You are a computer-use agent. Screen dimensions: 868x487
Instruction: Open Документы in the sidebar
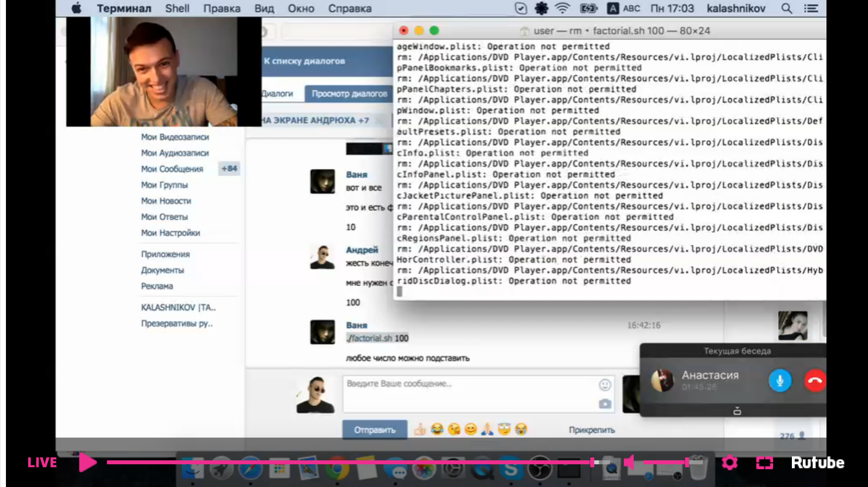[163, 270]
